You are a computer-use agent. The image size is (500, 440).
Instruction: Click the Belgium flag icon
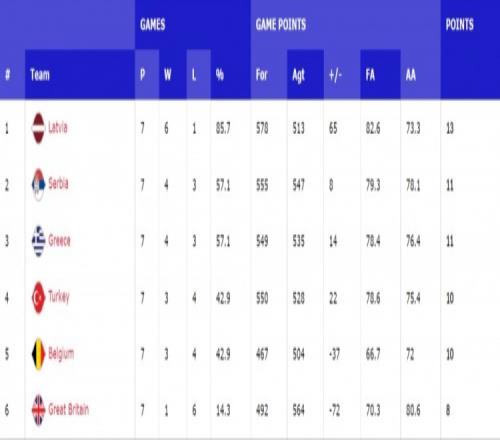[38, 354]
